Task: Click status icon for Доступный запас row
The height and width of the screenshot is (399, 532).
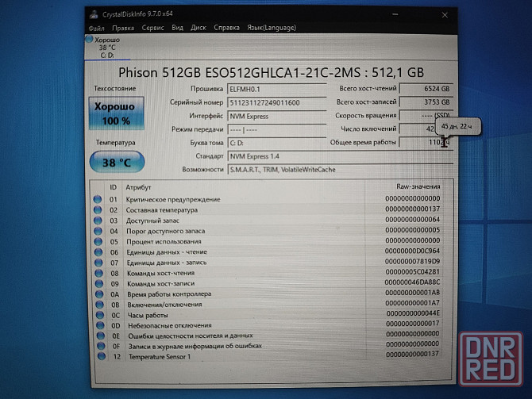Action: 98,221
